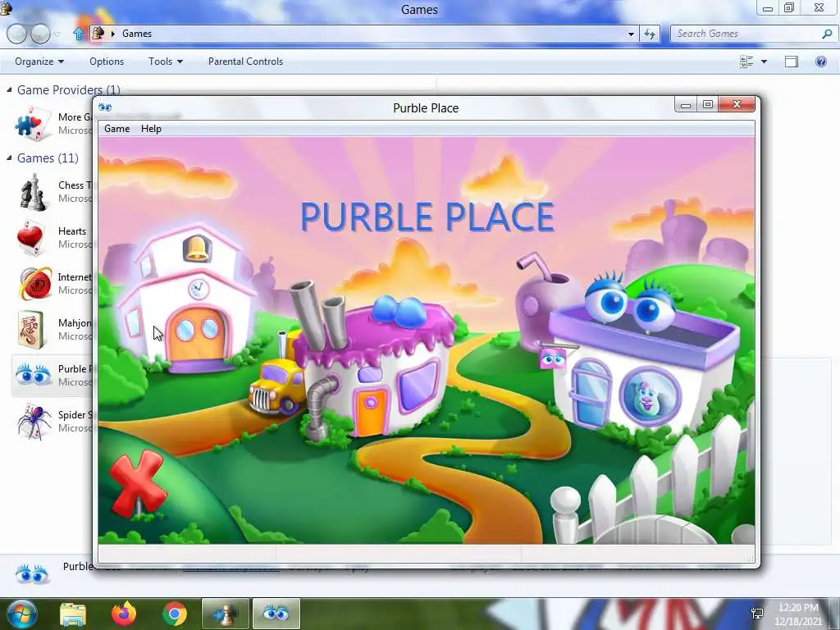Click the Forward navigation button
This screenshot has height=630, width=840.
coord(41,34)
